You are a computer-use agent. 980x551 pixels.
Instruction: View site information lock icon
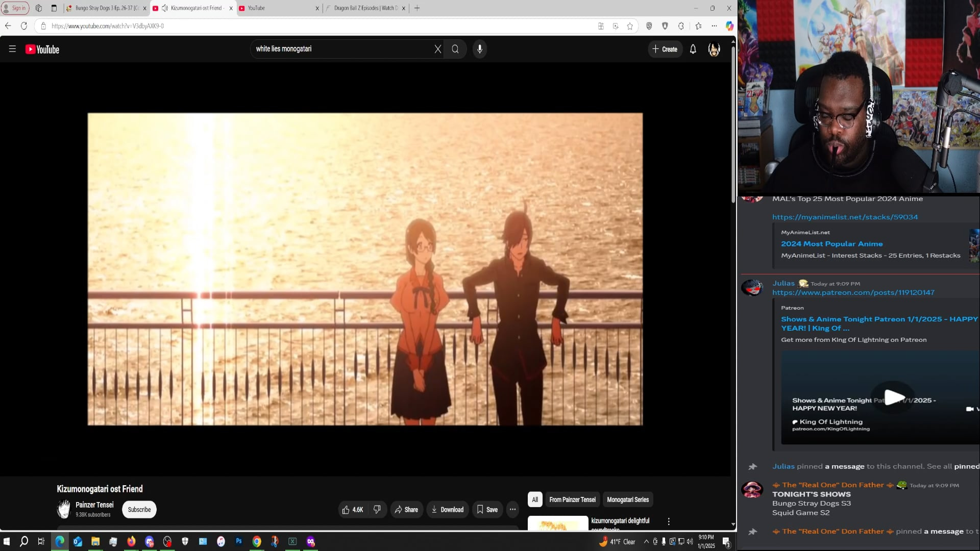click(43, 26)
